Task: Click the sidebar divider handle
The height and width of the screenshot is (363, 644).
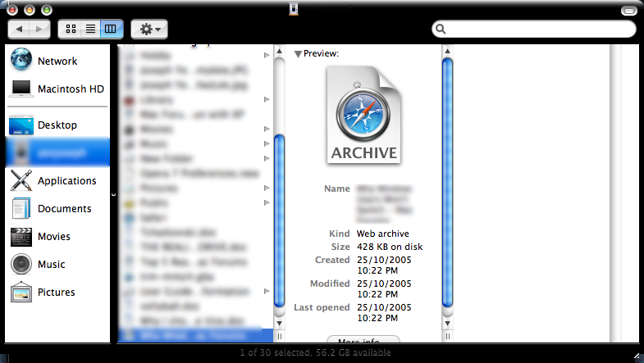Action: pyautogui.click(x=113, y=194)
